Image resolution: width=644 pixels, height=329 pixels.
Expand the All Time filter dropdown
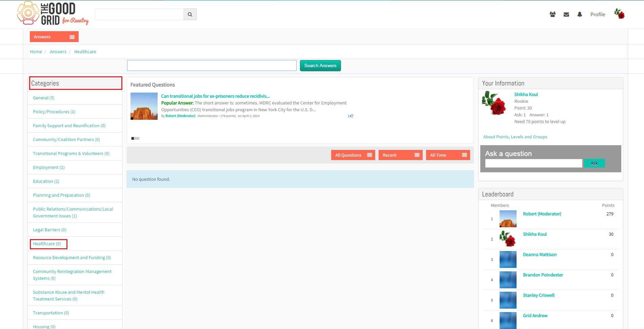point(448,155)
